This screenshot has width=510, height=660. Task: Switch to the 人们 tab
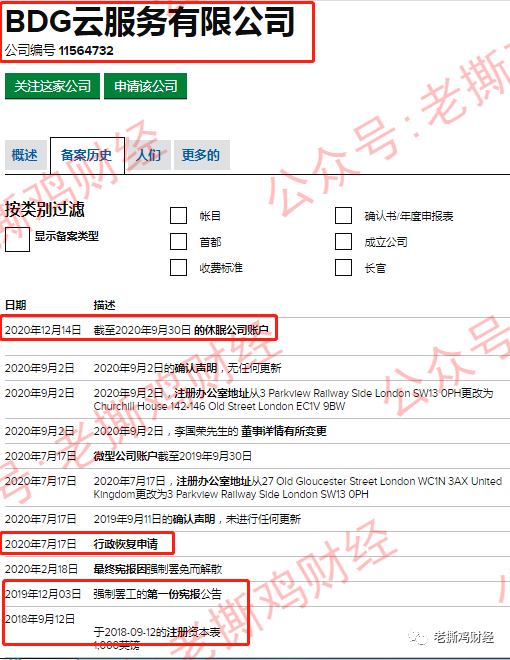(148, 155)
